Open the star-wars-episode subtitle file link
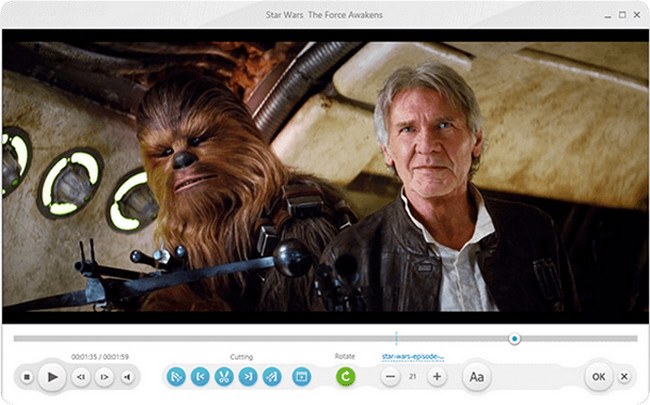Image resolution: width=650 pixels, height=405 pixels. (413, 357)
